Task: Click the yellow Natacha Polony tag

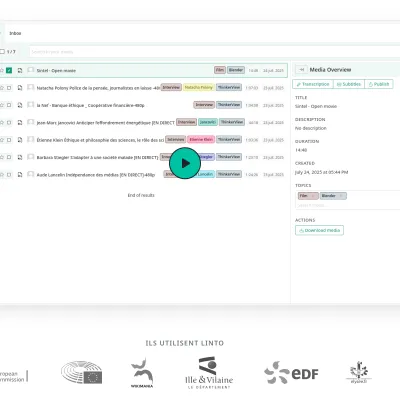Action: pyautogui.click(x=199, y=87)
